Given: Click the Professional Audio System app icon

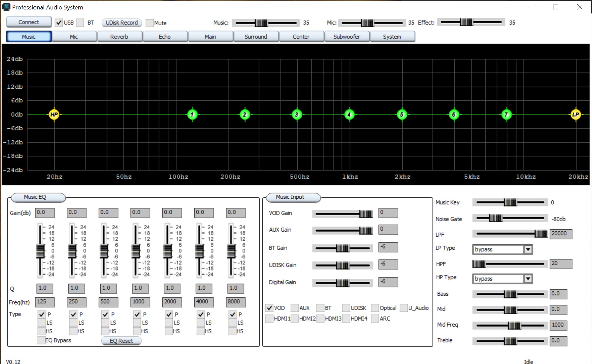Looking at the screenshot, I should point(6,7).
